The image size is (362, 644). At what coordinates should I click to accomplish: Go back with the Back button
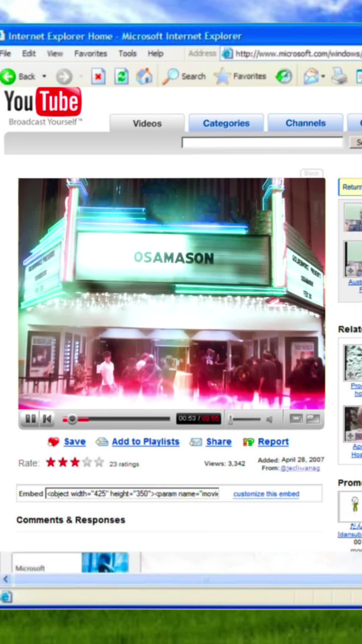pyautogui.click(x=18, y=76)
